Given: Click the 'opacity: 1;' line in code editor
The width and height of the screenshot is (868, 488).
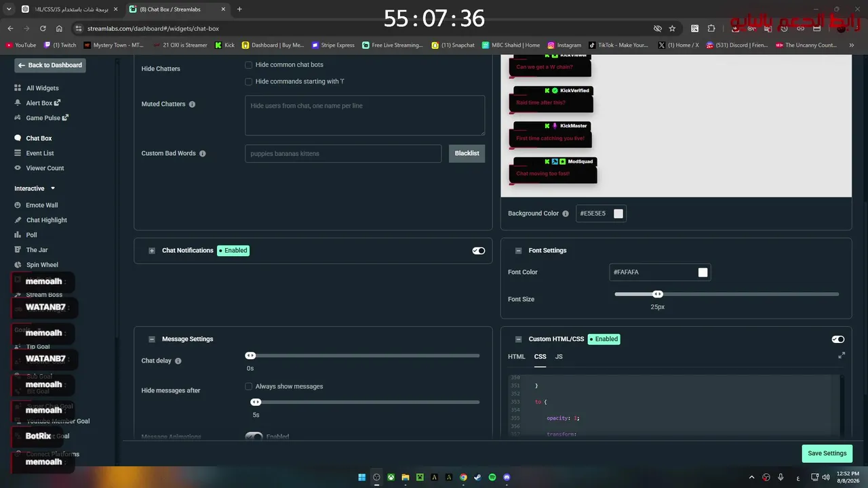Looking at the screenshot, I should click(563, 418).
